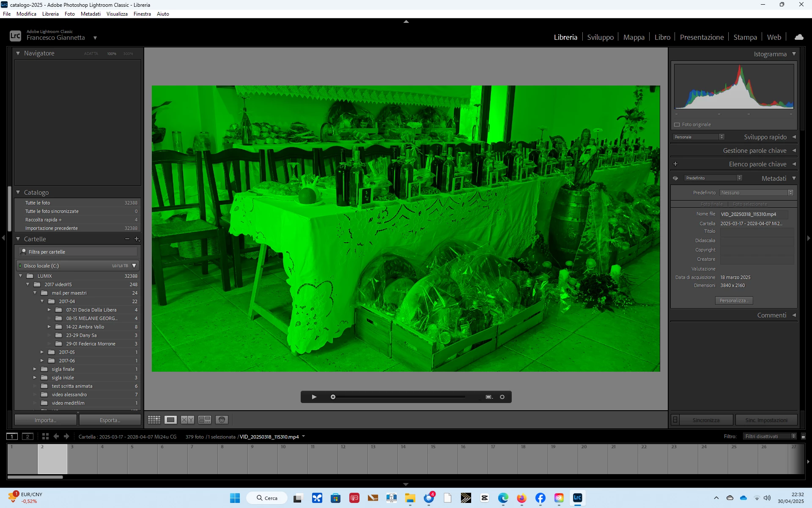
Task: Switch to Grid view icon
Action: click(154, 420)
